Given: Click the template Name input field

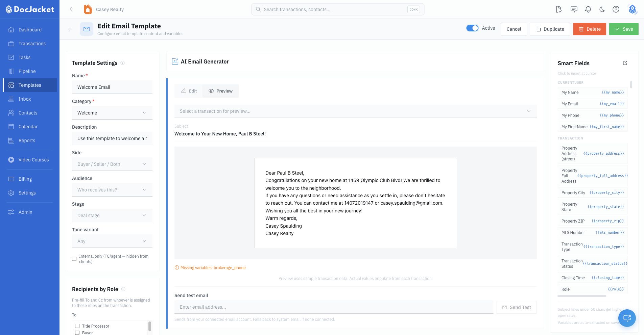Looking at the screenshot, I should [112, 87].
